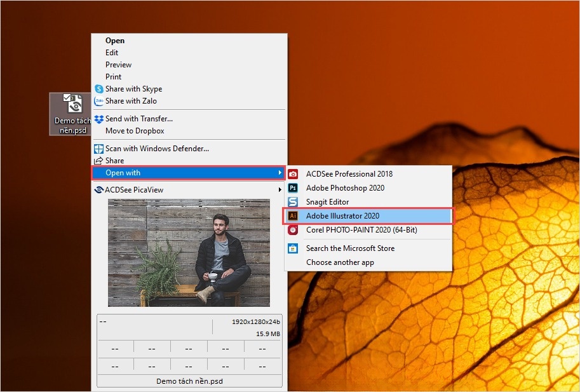Select Open from the context menu
Screen dimensions: 580x392
coord(115,41)
